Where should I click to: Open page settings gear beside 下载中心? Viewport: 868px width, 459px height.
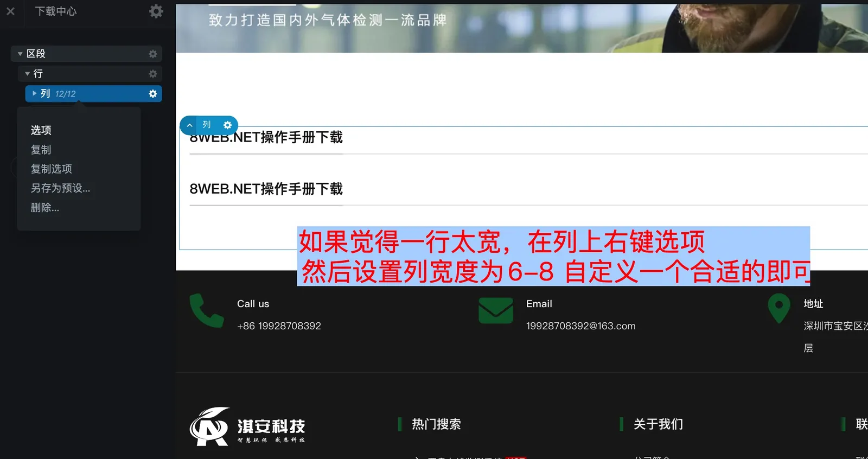[156, 11]
